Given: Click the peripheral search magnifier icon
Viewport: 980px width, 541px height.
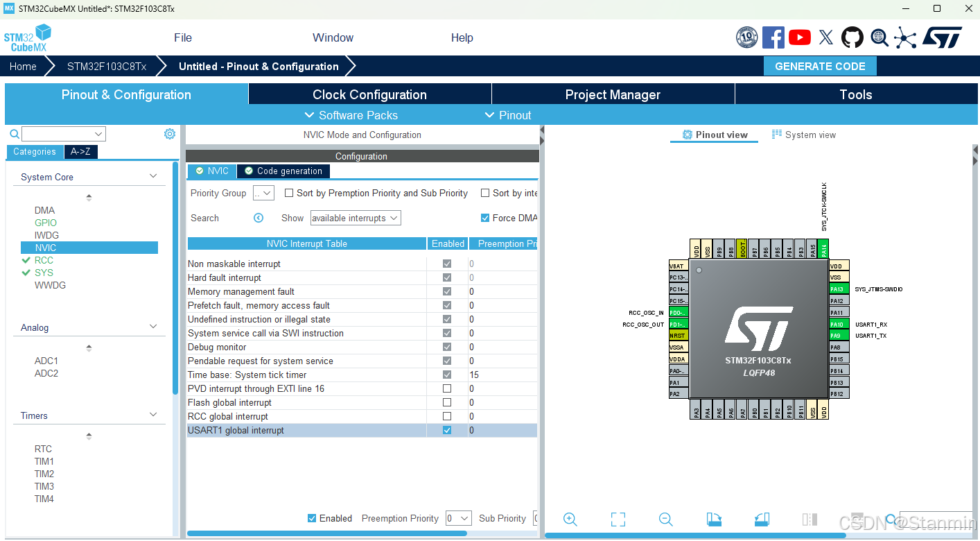Looking at the screenshot, I should (x=14, y=134).
